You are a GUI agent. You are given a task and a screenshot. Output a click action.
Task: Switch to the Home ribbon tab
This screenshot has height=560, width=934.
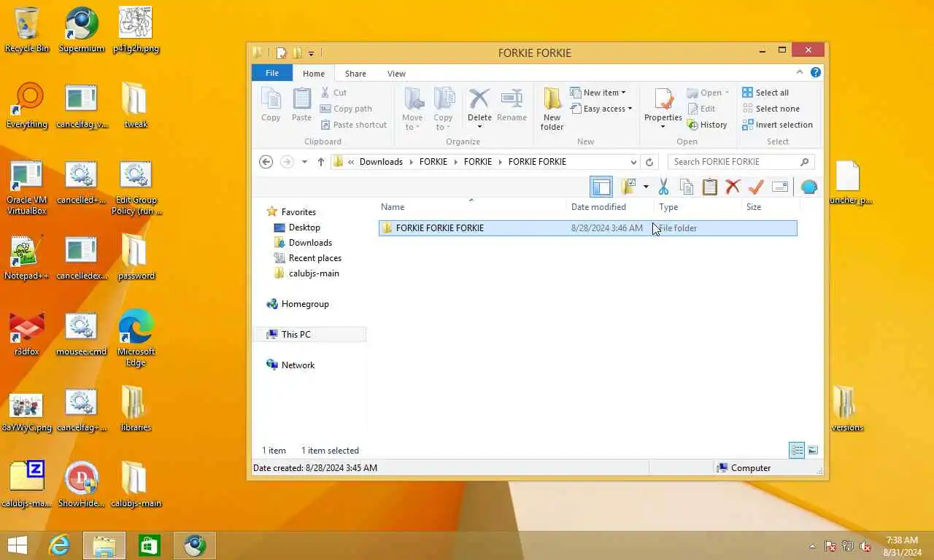tap(314, 73)
